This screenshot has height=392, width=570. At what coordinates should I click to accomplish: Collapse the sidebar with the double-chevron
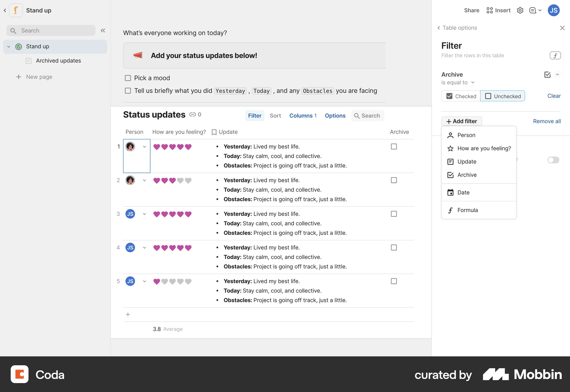(103, 30)
